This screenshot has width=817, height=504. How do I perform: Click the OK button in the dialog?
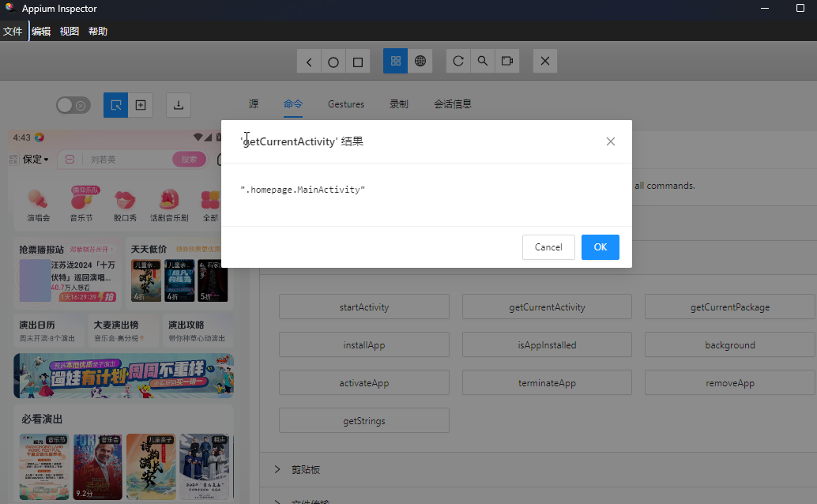pos(601,247)
